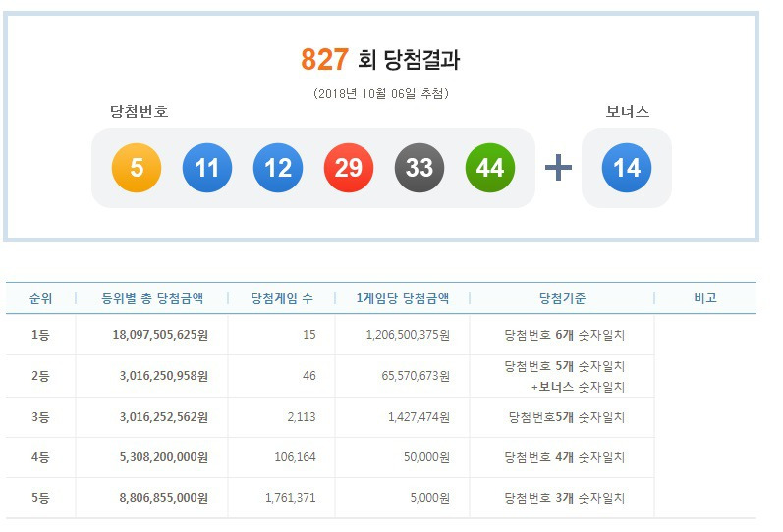The image size is (783, 532).
Task: Click the plus sign before the bonus ball
Action: (558, 168)
